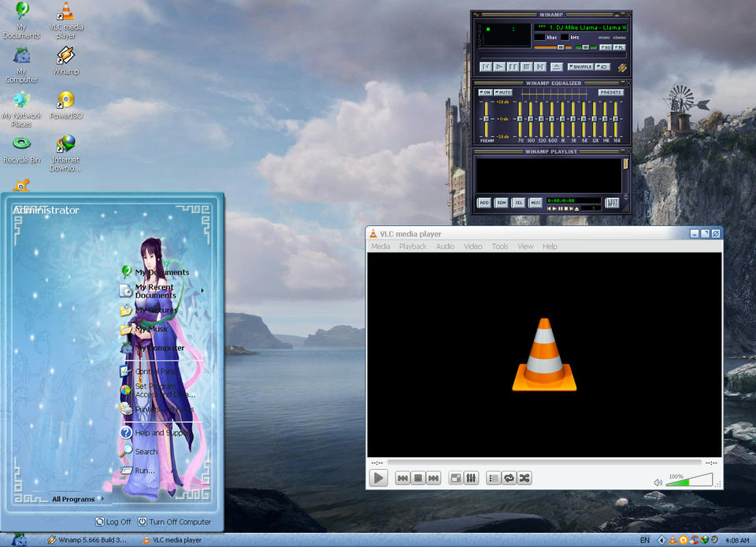
Task: Open the View menu in VLC
Action: coord(525,246)
